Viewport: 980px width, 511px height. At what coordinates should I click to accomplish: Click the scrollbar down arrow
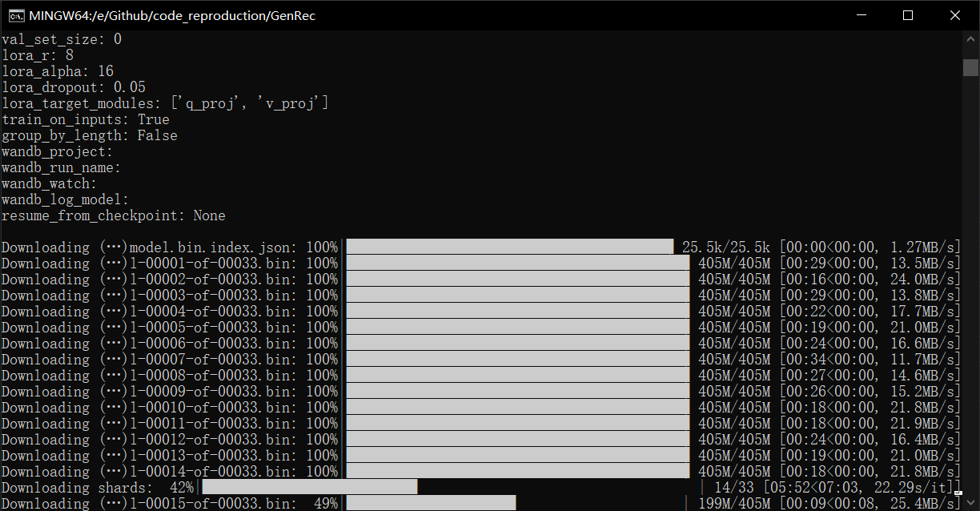coord(970,502)
